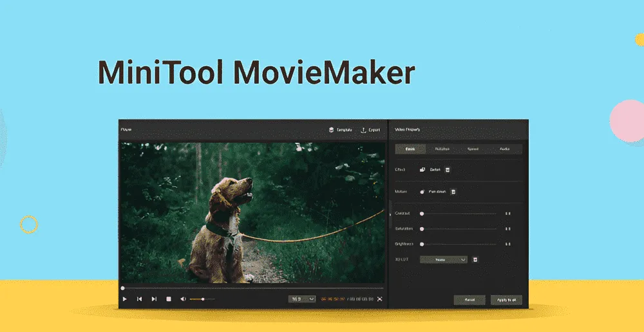The width and height of the screenshot is (644, 332).
Task: Click the Brightness value field
Action: point(508,244)
